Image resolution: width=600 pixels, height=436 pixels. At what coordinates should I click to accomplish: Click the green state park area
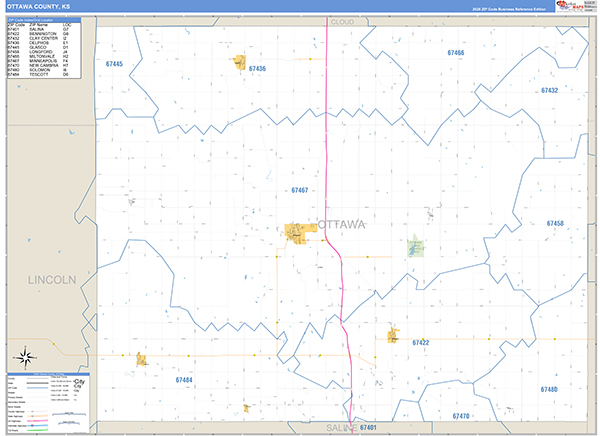click(x=416, y=247)
